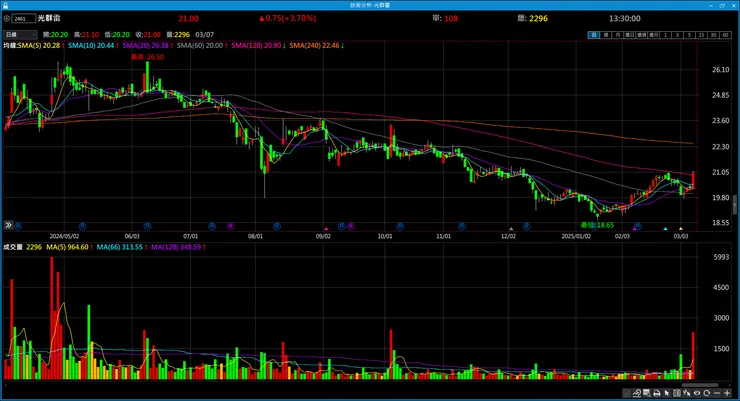Click the SMA(20) 20.38 indicator label
This screenshot has height=401, width=740.
coord(145,46)
